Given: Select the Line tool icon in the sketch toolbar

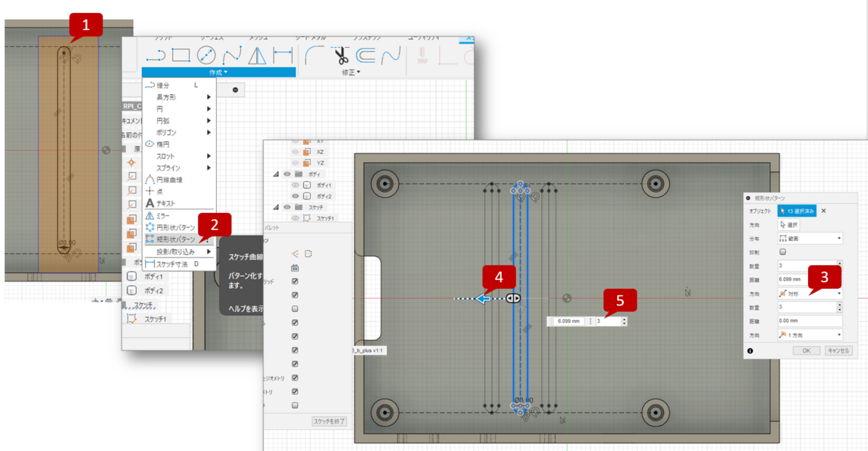Looking at the screenshot, I should coord(156,56).
